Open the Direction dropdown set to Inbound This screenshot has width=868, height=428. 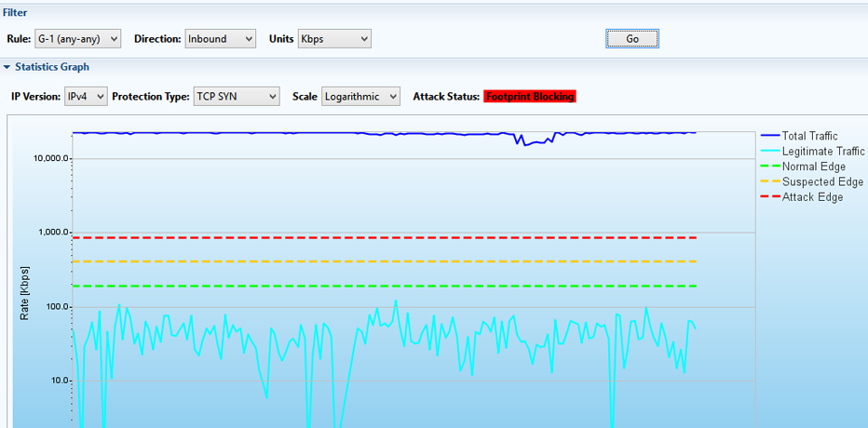coord(220,39)
